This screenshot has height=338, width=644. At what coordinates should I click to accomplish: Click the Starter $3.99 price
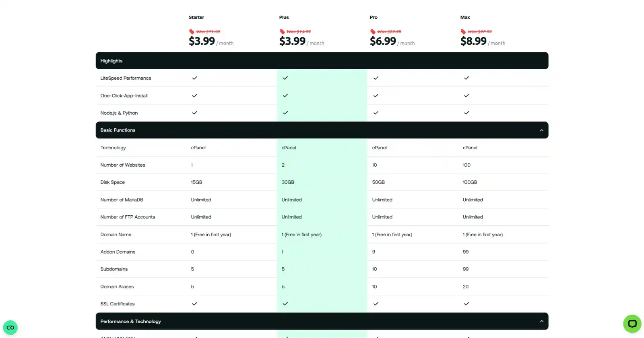(202, 41)
